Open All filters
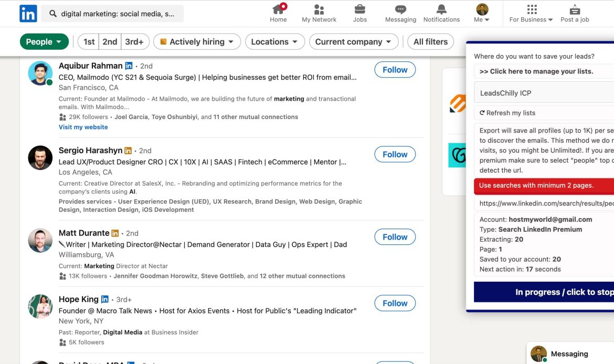The width and height of the screenshot is (614, 364). (x=430, y=42)
